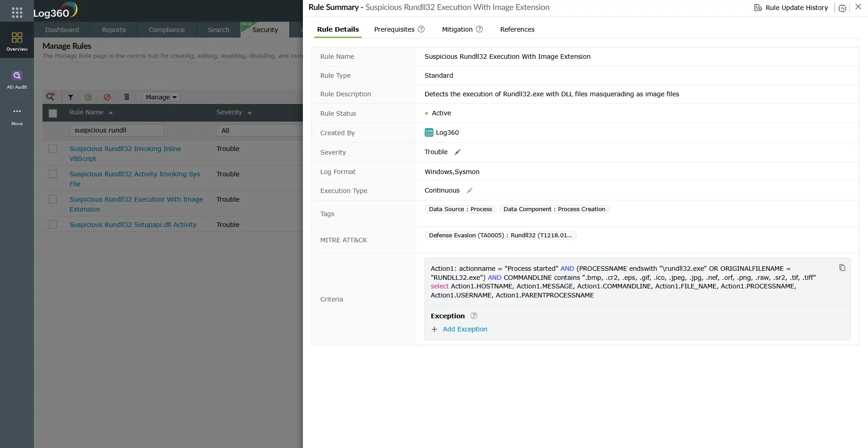Open the Rule Update History icon
This screenshot has height=448, width=868.
click(x=758, y=8)
